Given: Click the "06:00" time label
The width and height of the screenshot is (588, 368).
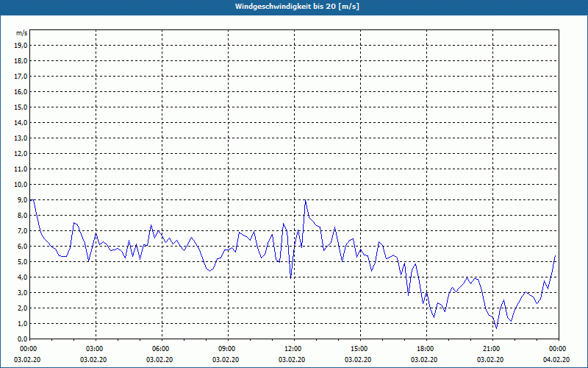Looking at the screenshot, I should [162, 349].
